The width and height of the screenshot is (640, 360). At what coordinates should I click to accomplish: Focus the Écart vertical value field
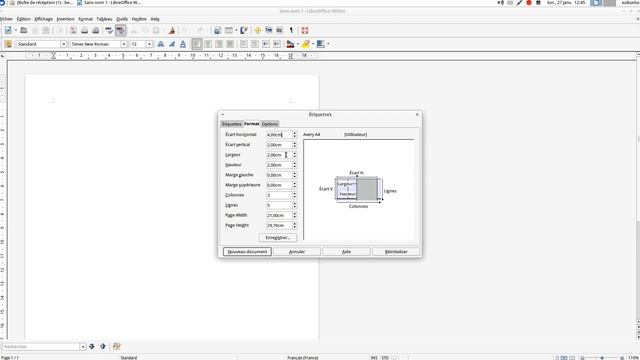tap(279, 145)
